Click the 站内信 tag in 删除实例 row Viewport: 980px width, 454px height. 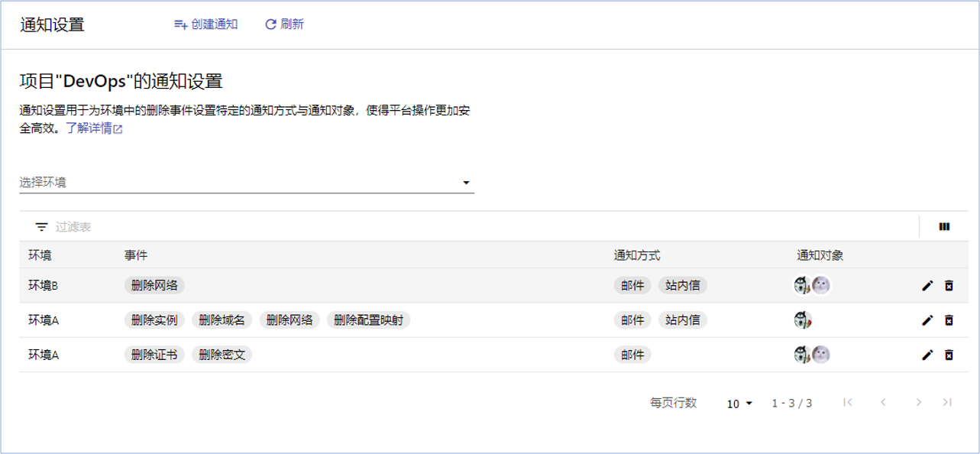click(x=683, y=320)
